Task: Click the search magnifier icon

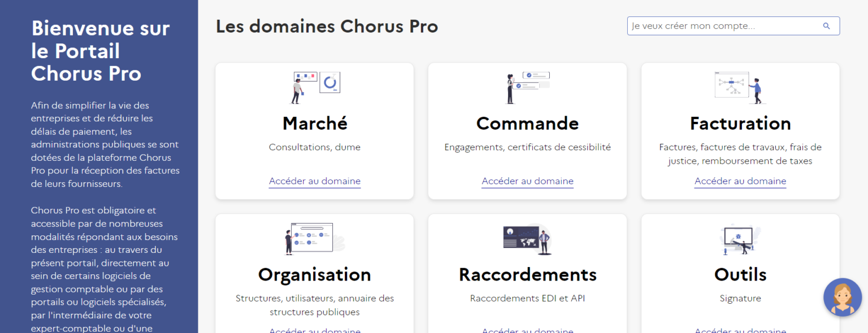Action: 826,25
